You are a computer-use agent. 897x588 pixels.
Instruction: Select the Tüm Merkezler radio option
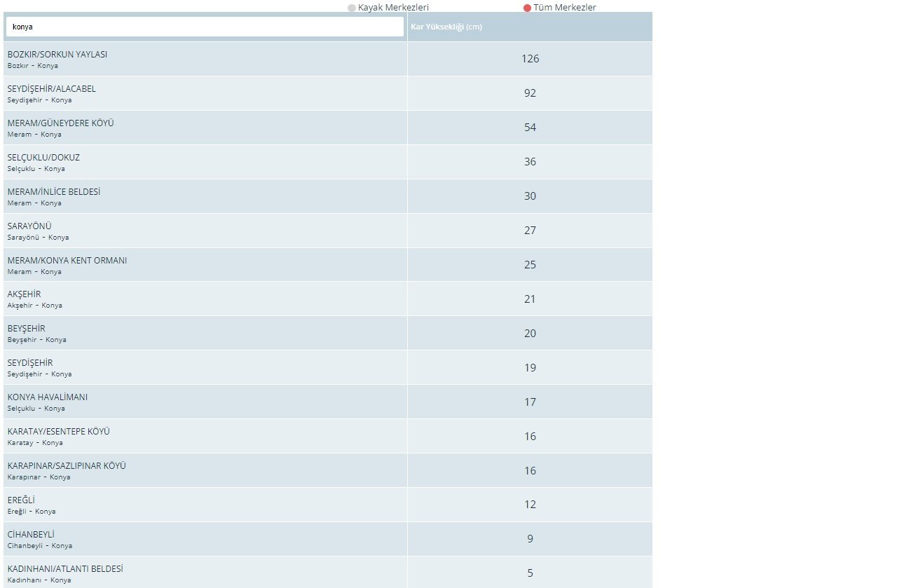527,8
